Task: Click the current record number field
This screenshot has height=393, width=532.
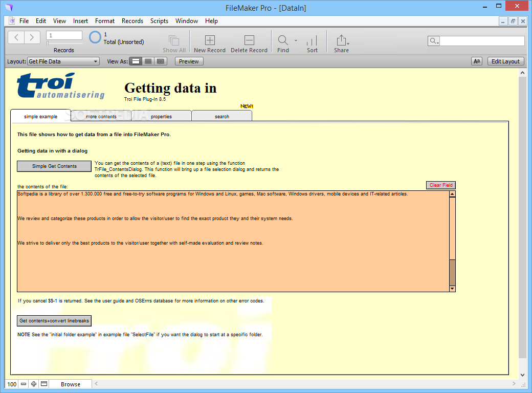Action: 64,35
